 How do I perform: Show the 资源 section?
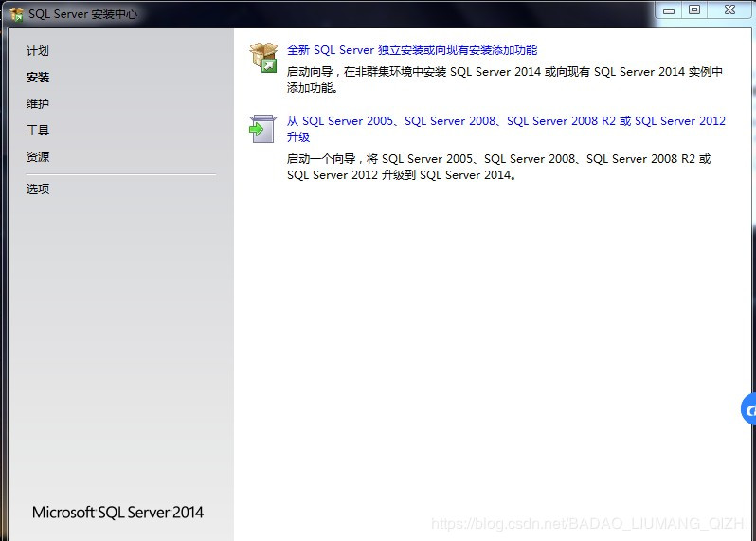[38, 156]
